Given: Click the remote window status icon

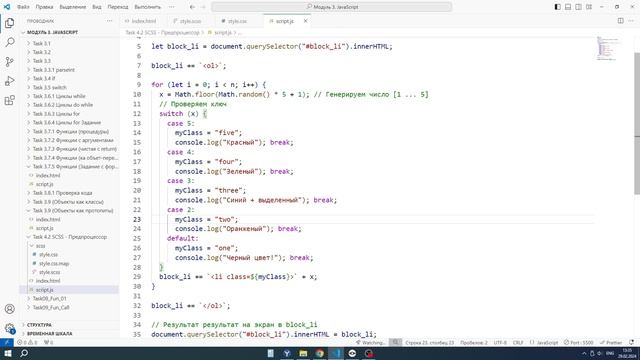Looking at the screenshot, I should coord(7,342).
